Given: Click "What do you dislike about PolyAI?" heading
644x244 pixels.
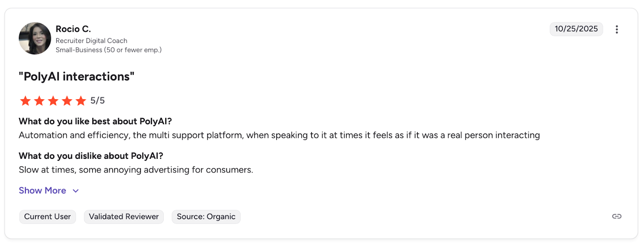Looking at the screenshot, I should 91,156.
